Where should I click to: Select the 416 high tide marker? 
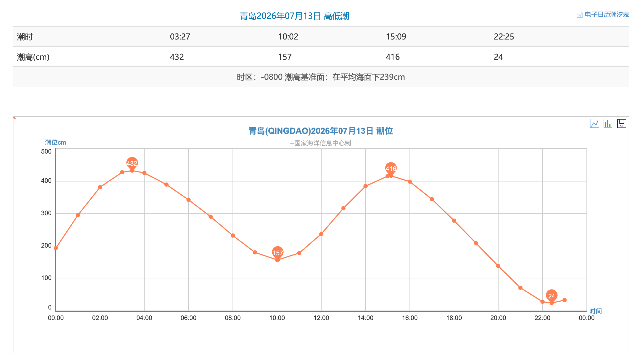coord(391,169)
